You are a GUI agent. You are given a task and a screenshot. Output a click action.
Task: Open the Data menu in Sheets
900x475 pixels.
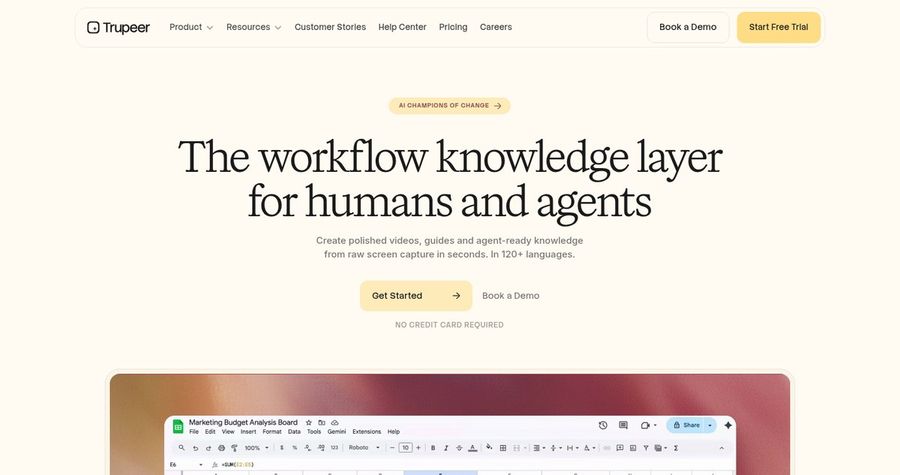294,431
